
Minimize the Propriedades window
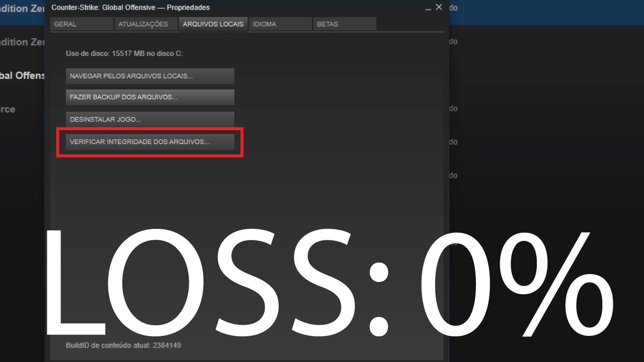[428, 8]
